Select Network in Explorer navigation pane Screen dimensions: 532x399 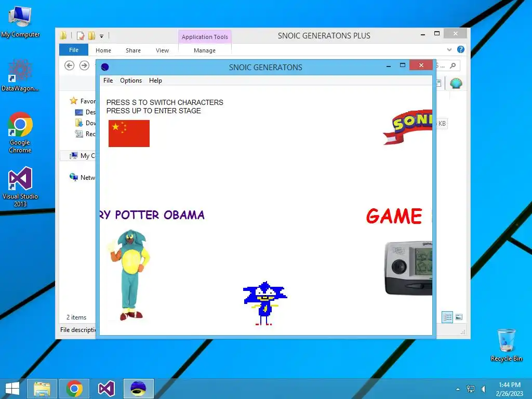82,177
